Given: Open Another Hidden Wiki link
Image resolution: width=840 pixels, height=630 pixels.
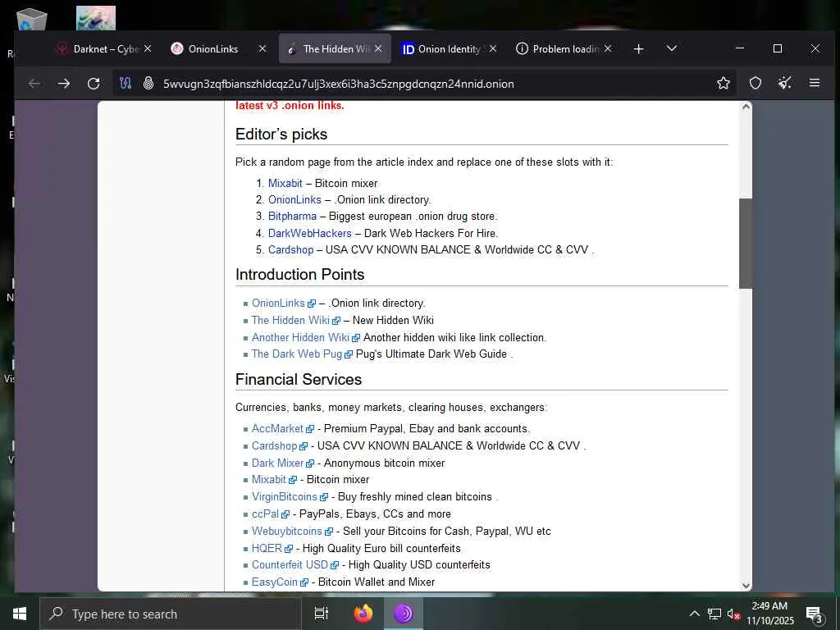Looking at the screenshot, I should click(x=300, y=337).
